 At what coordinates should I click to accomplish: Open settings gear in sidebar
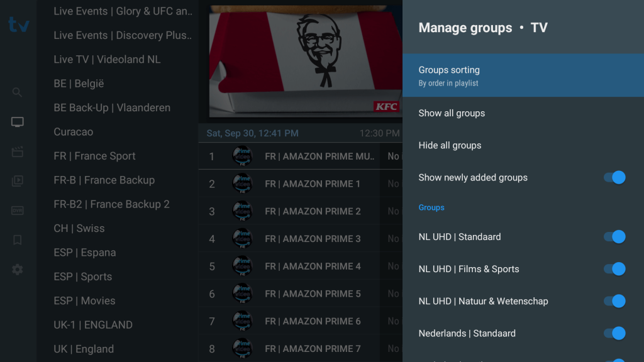(x=18, y=270)
